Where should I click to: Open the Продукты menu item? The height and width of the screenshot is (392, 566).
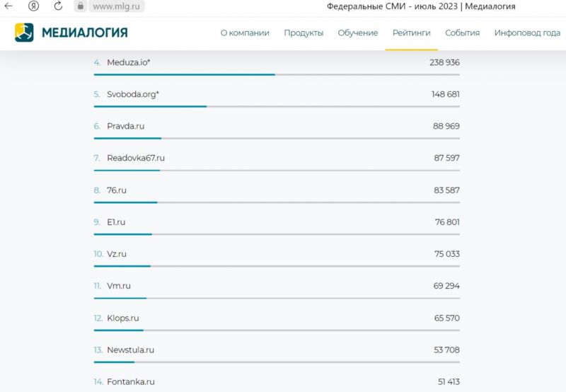tap(304, 33)
